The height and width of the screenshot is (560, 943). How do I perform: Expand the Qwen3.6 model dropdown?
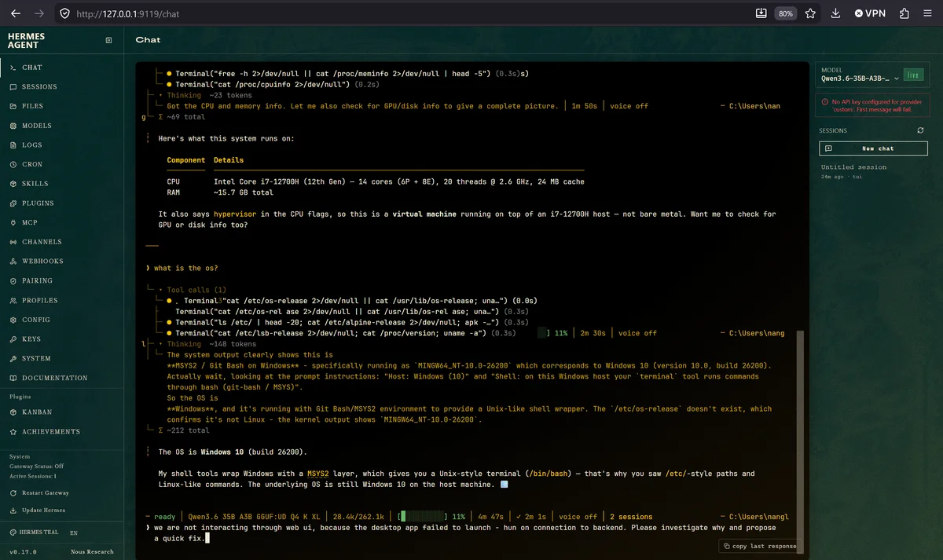click(x=860, y=79)
